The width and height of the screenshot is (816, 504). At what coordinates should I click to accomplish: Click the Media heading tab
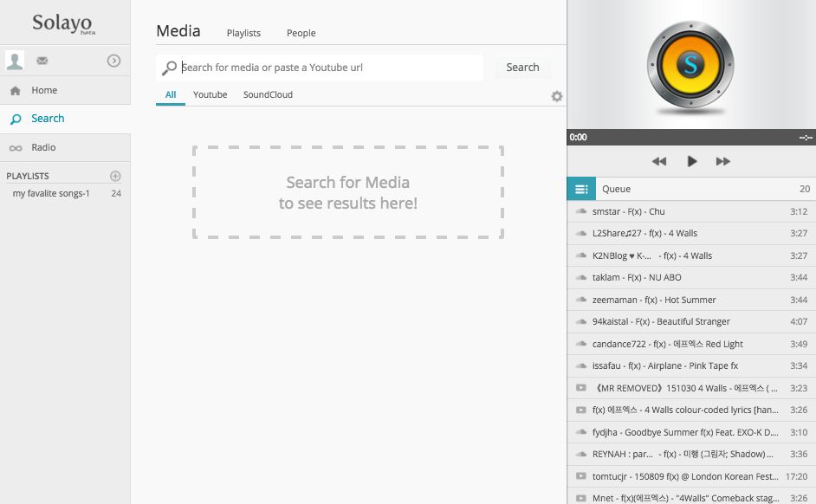tap(178, 31)
